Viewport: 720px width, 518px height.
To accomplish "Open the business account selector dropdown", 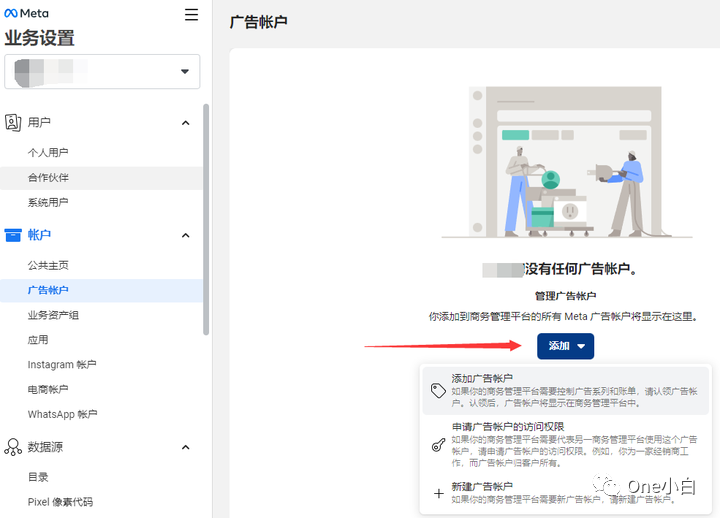I will (102, 71).
